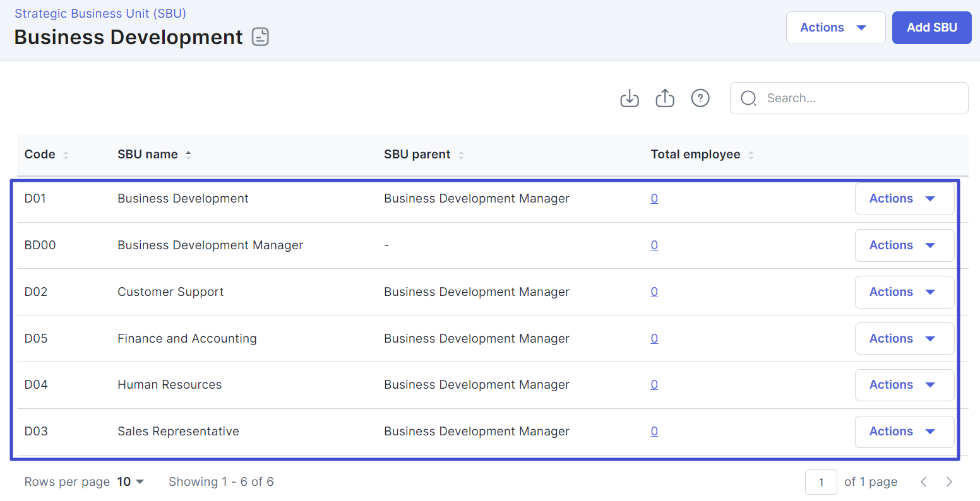980x501 pixels.
Task: Click total employee count for Business Development Manager row BD00
Action: tap(654, 245)
